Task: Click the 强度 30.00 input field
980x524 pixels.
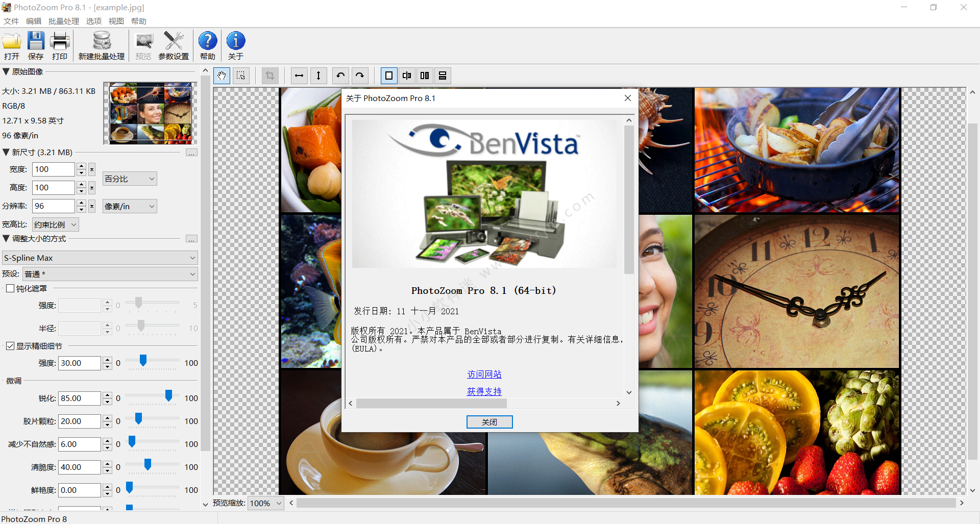Action: coord(80,363)
